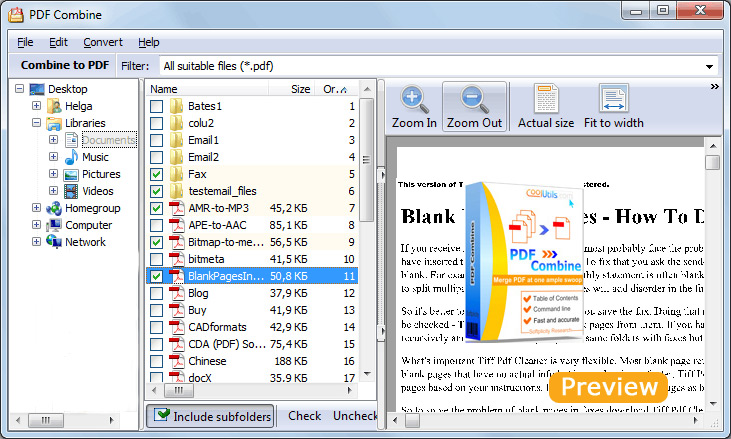Screen dimensions: 731x439
Task: Click the Zoom Out magnifier icon
Action: (x=474, y=99)
